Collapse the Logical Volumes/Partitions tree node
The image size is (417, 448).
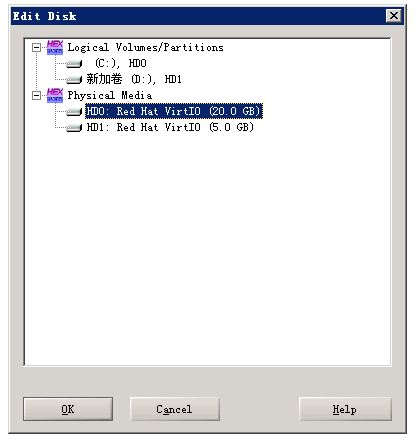36,48
